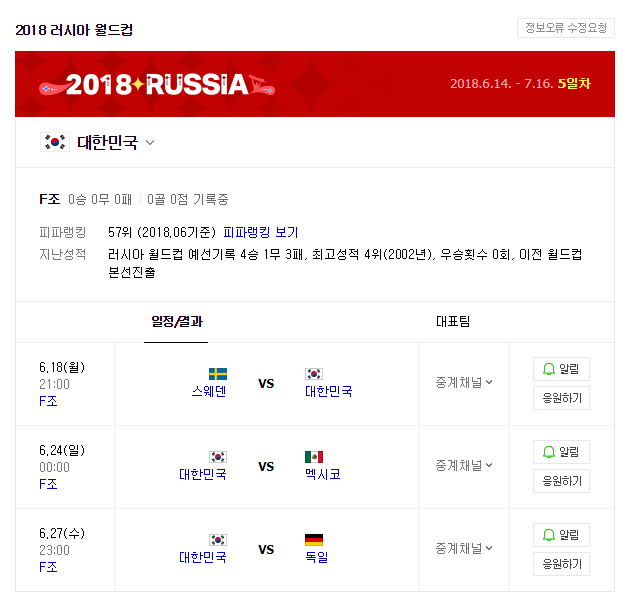
Task: Open the F조 link under 6.18(월)
Action: 48,401
